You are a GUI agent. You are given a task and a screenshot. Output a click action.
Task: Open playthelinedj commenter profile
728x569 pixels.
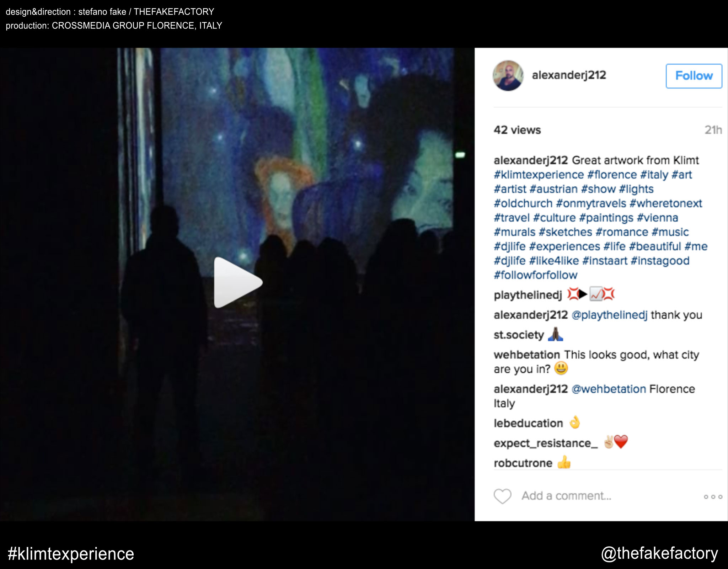(528, 295)
